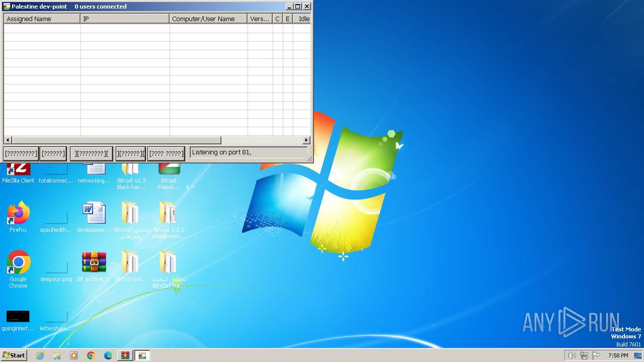Click the [?????????] button in Bifrost window
644x362 pixels.
(21, 153)
